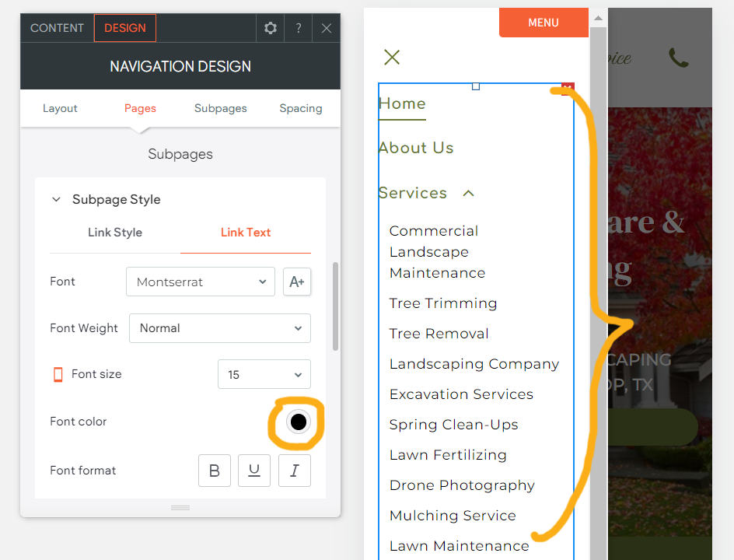Open the Lawn Fertilizing subpage link
734x560 pixels.
448,455
